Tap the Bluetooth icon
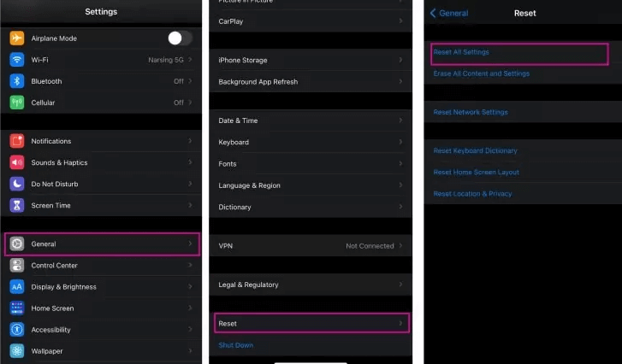Viewport: 622px width, 364px height. coord(17,81)
